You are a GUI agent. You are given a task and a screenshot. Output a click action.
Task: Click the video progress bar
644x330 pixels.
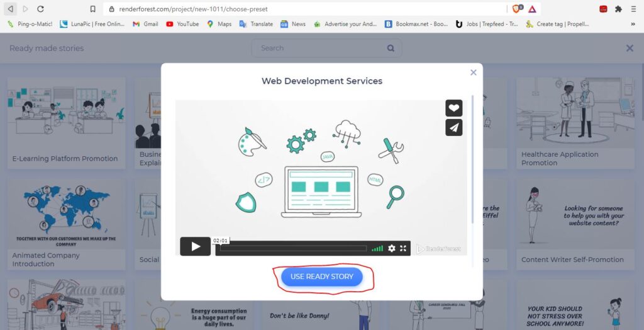click(x=293, y=248)
